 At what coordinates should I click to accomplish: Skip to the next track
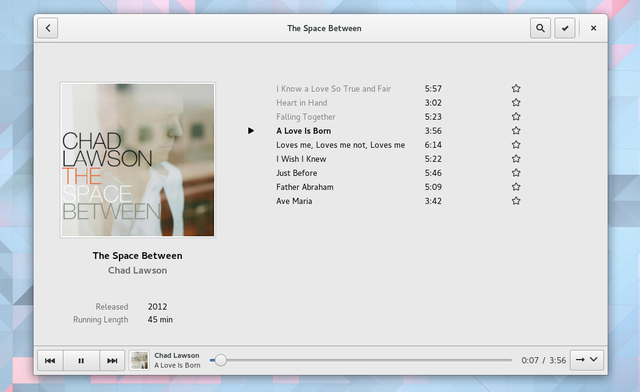(112, 361)
